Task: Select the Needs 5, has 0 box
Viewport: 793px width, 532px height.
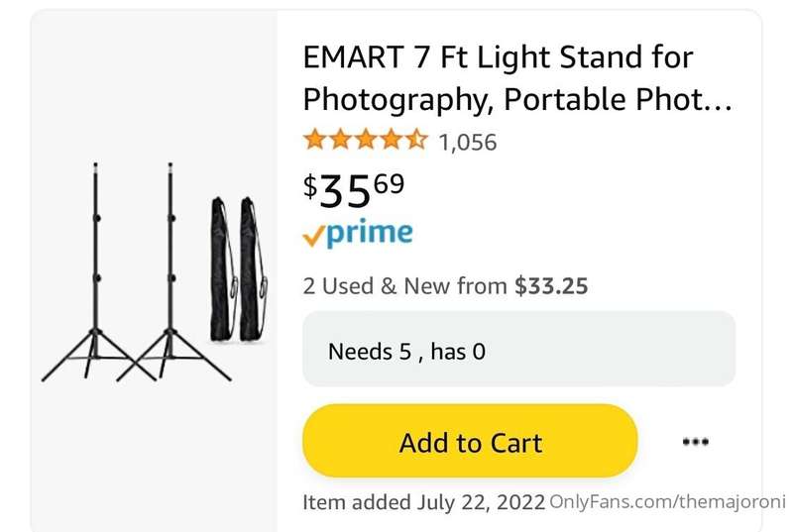Action: (x=518, y=349)
